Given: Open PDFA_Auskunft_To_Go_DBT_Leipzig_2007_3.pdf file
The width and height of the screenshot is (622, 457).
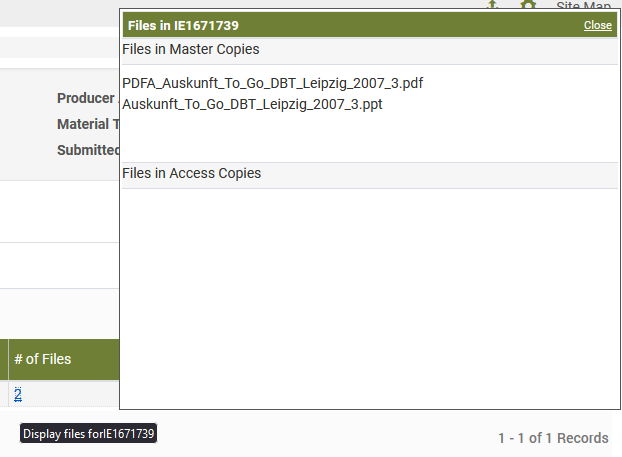Looking at the screenshot, I should point(271,83).
